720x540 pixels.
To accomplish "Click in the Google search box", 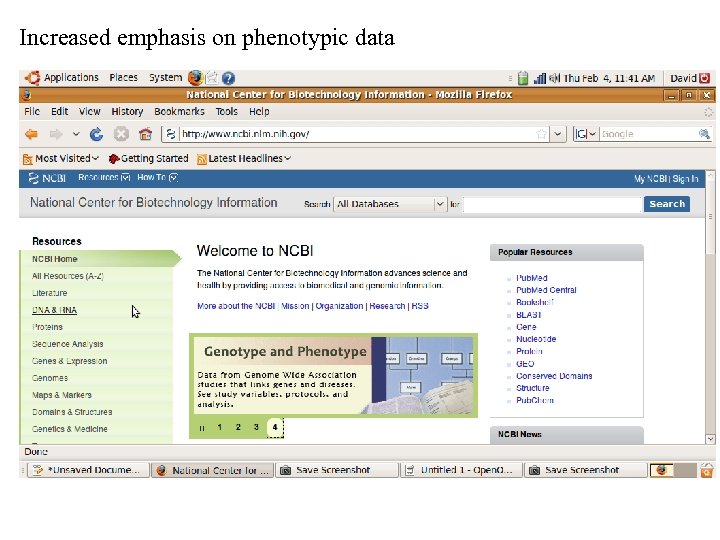I will 649,134.
